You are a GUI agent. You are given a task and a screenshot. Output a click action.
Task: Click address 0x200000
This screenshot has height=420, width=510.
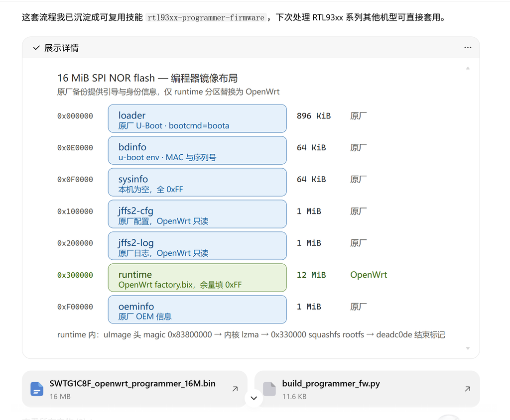click(x=75, y=243)
